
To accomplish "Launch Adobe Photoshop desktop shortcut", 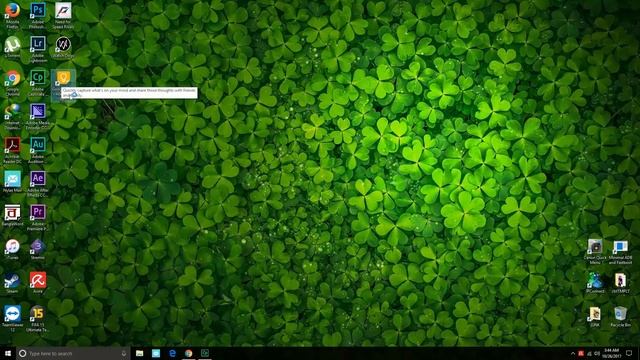I will coord(38,15).
